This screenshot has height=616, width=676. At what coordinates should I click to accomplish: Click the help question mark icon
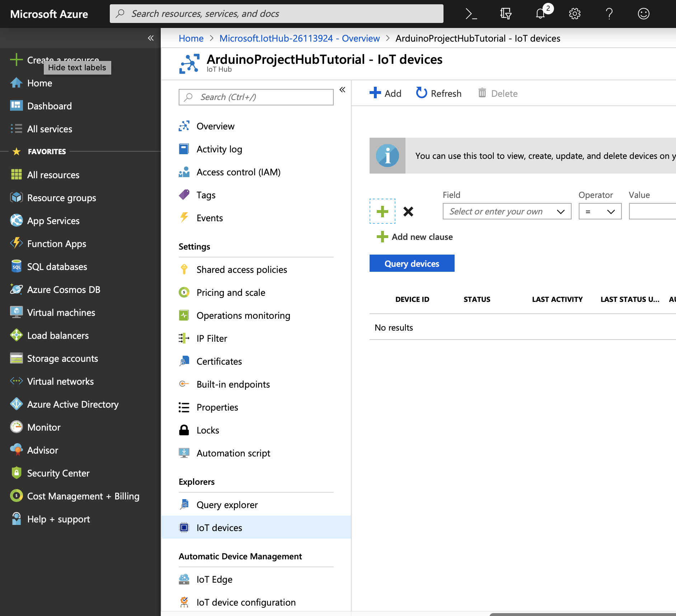point(609,14)
